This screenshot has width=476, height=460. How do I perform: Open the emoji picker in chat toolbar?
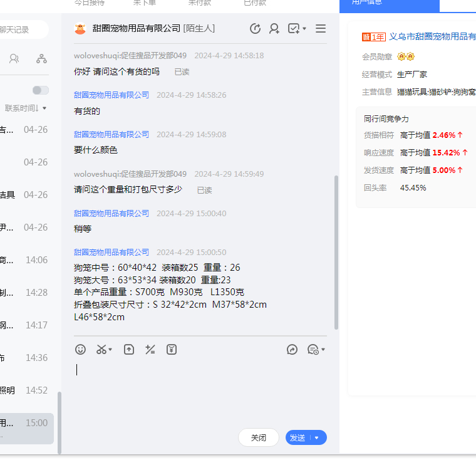[80, 350]
